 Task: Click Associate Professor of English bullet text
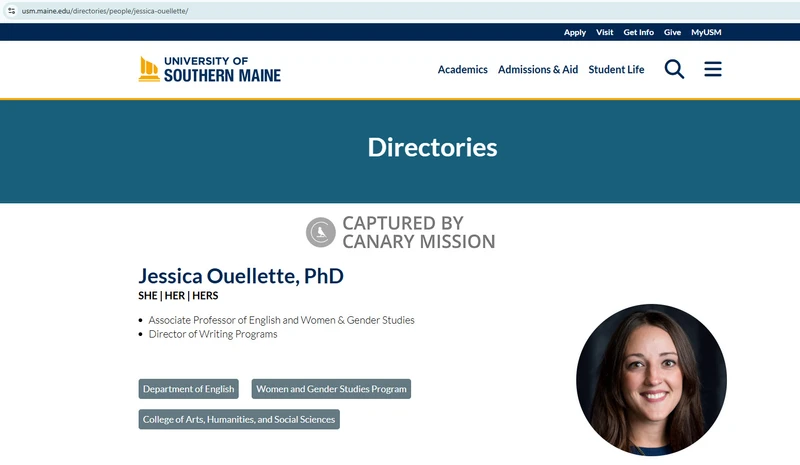pos(281,320)
